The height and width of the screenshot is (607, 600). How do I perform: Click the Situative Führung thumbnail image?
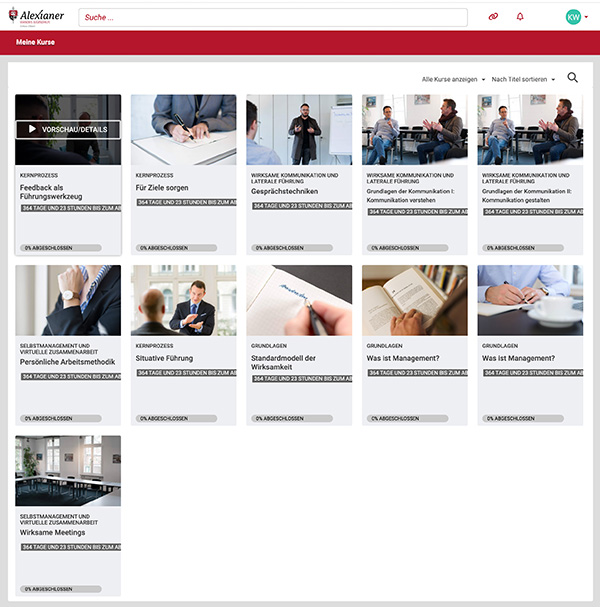pyautogui.click(x=183, y=300)
